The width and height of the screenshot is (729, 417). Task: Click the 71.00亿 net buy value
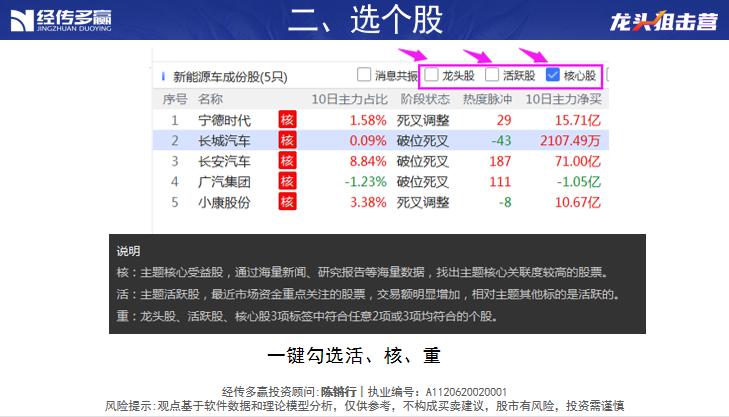pyautogui.click(x=577, y=161)
